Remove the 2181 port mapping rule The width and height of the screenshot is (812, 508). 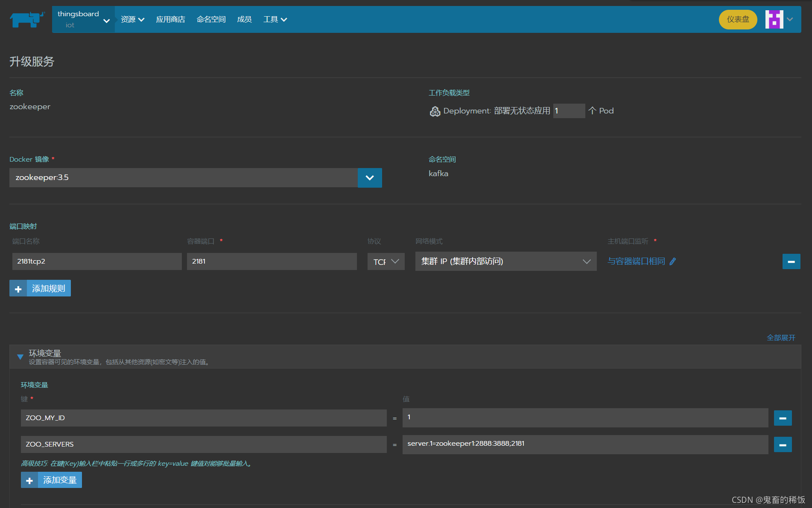(x=791, y=261)
